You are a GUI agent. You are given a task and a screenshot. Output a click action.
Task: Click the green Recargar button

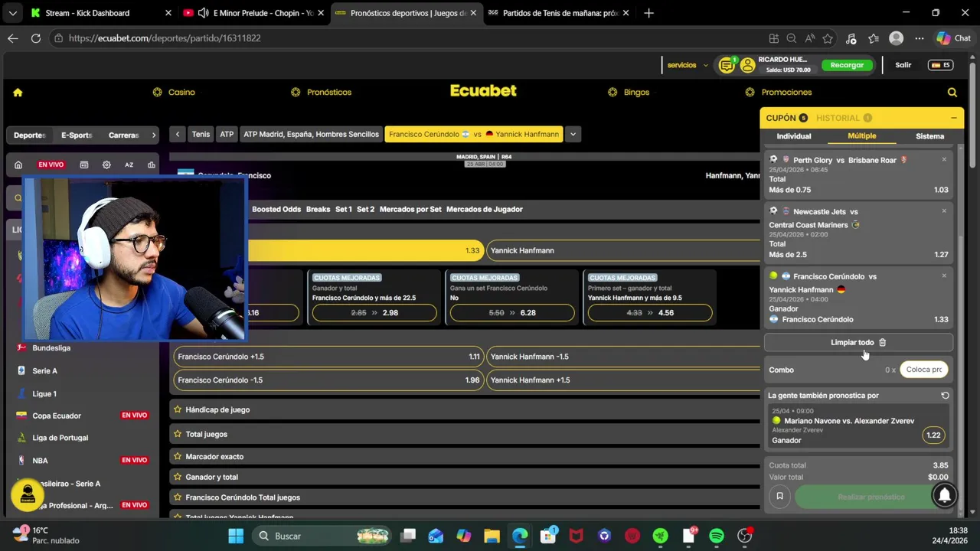point(847,65)
